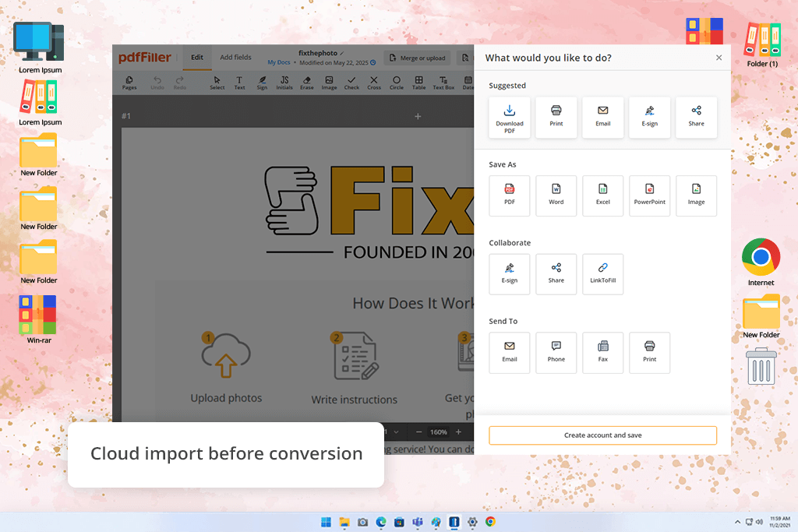Click Share under Collaborate
This screenshot has width=798, height=532.
pyautogui.click(x=556, y=274)
